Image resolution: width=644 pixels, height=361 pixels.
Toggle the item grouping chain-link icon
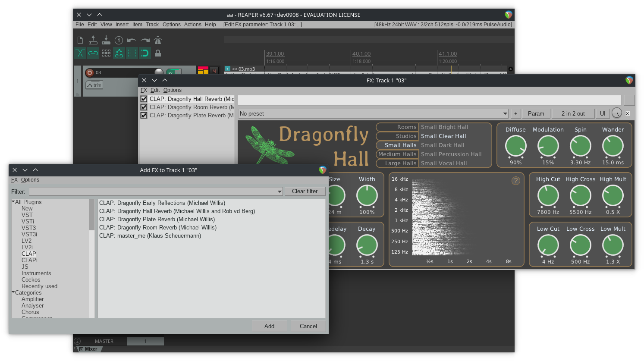(93, 53)
